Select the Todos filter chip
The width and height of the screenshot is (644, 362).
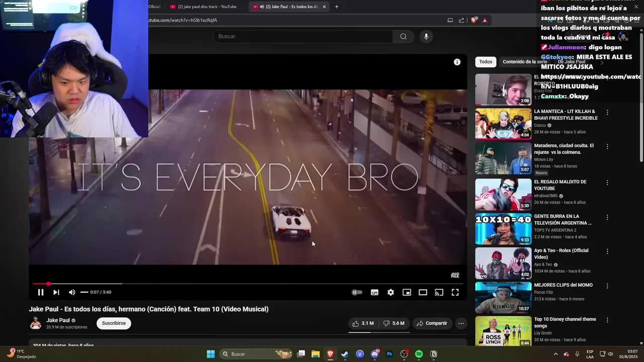(486, 62)
